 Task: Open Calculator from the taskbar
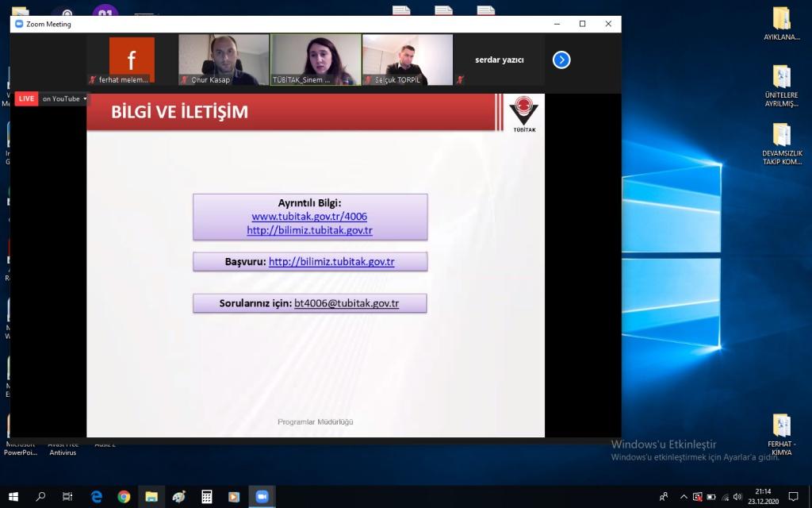[x=206, y=497]
